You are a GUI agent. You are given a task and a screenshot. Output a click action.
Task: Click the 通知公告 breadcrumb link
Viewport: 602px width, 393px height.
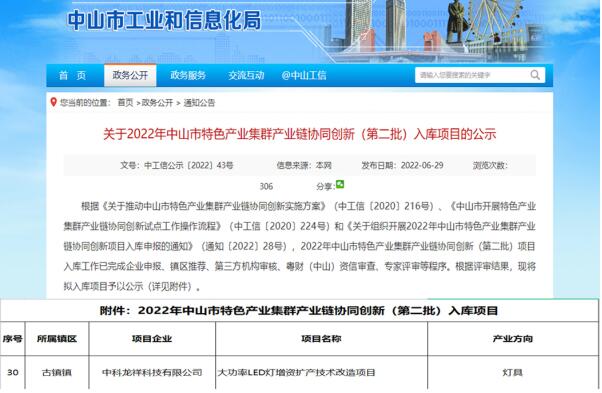coord(199,102)
